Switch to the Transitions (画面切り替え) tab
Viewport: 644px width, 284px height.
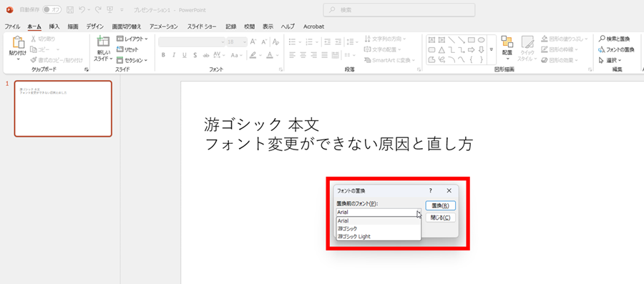127,26
